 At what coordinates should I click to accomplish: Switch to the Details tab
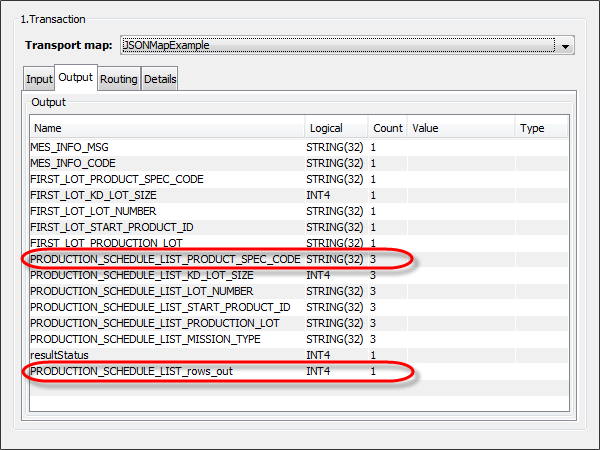pyautogui.click(x=160, y=79)
